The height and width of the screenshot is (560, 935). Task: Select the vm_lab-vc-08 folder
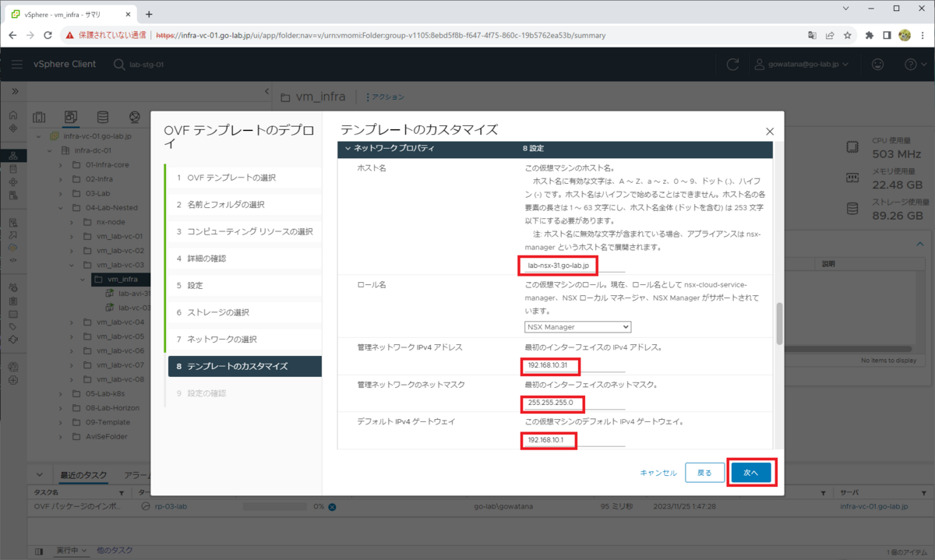119,379
